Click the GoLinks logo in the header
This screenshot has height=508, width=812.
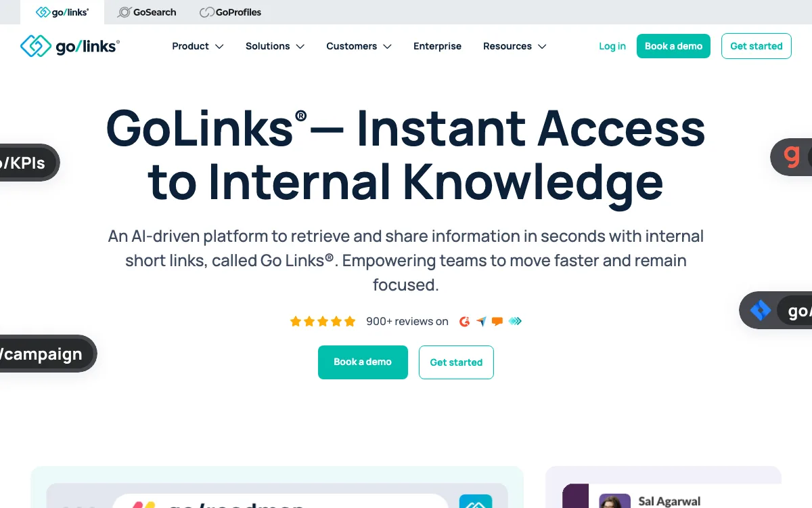pos(70,46)
